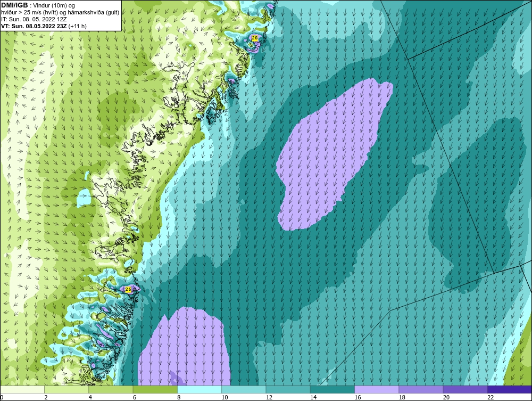The height and width of the screenshot is (401, 532).
Task: Click the legend scale label 8
Action: click(x=179, y=398)
